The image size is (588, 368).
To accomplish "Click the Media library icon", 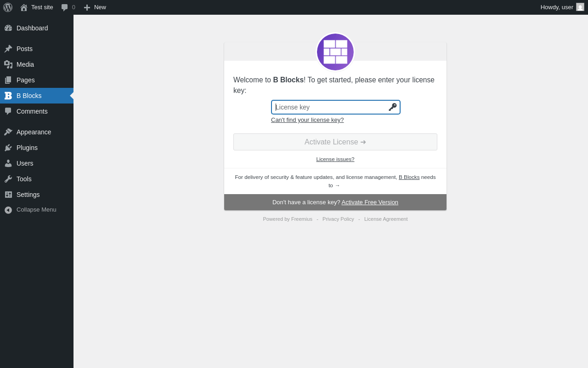I will [x=8, y=64].
